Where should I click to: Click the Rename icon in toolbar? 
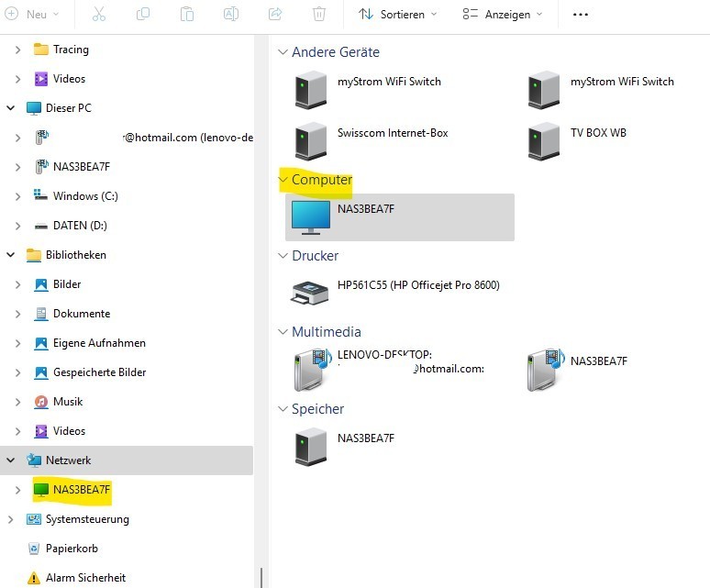[x=231, y=14]
